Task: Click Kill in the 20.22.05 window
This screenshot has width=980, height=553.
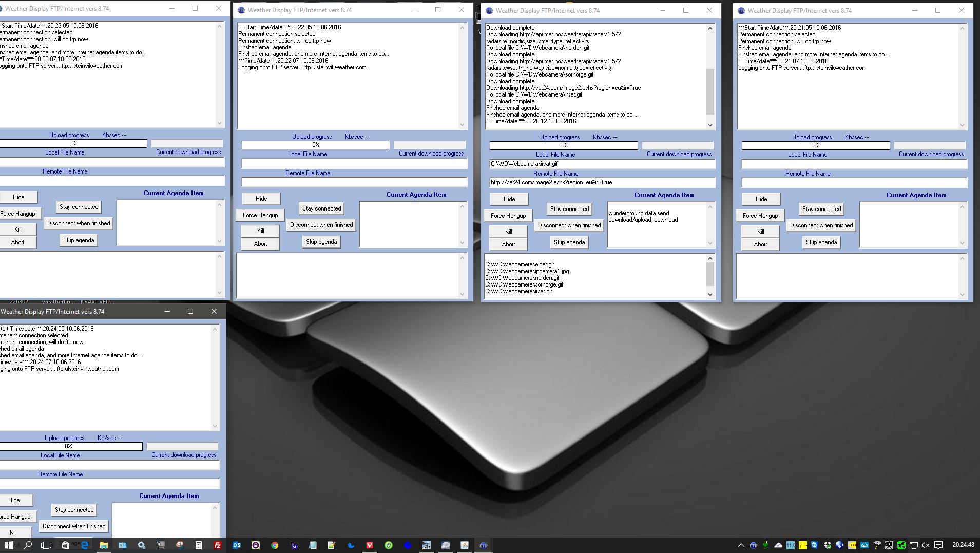Action: tap(260, 231)
